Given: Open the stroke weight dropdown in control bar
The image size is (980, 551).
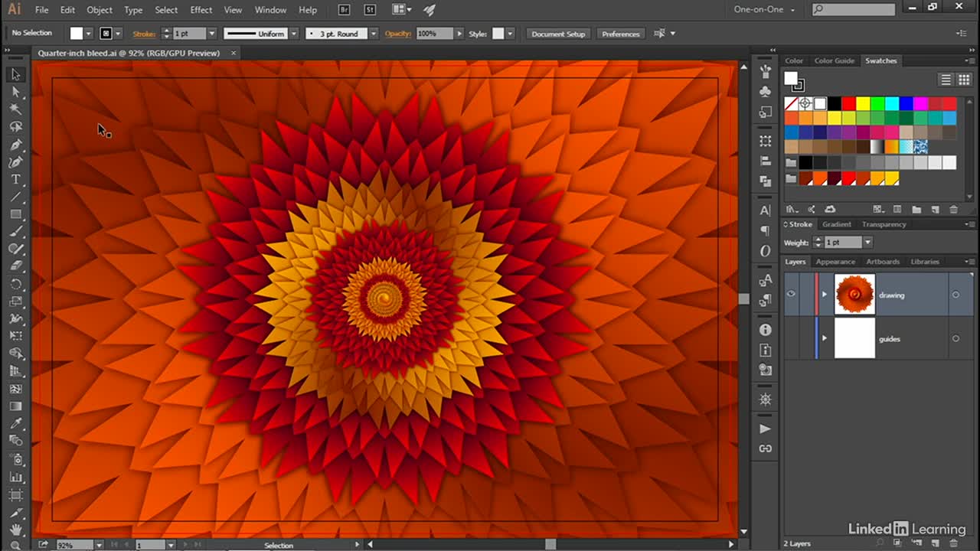Looking at the screenshot, I should coord(212,34).
